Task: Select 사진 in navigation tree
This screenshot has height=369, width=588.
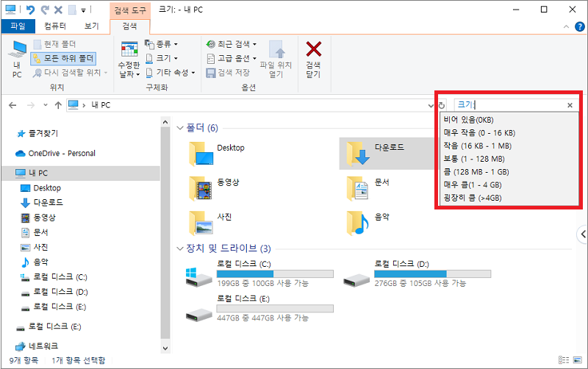Action: (35, 247)
